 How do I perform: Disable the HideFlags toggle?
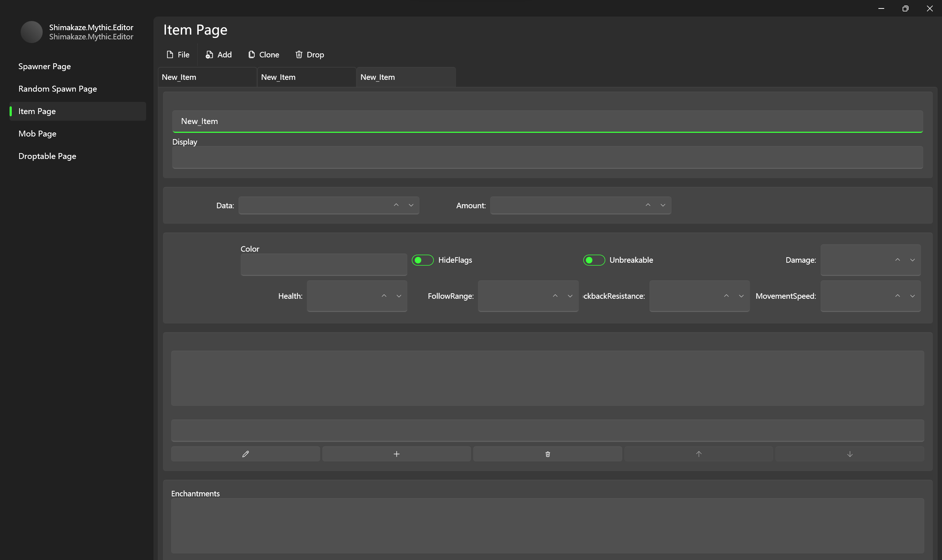click(422, 260)
